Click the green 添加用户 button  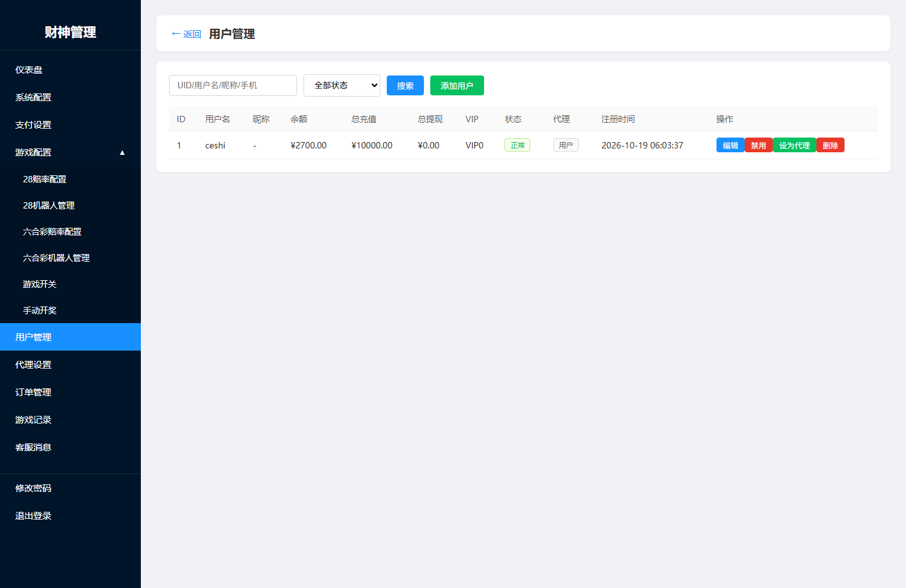coord(457,86)
